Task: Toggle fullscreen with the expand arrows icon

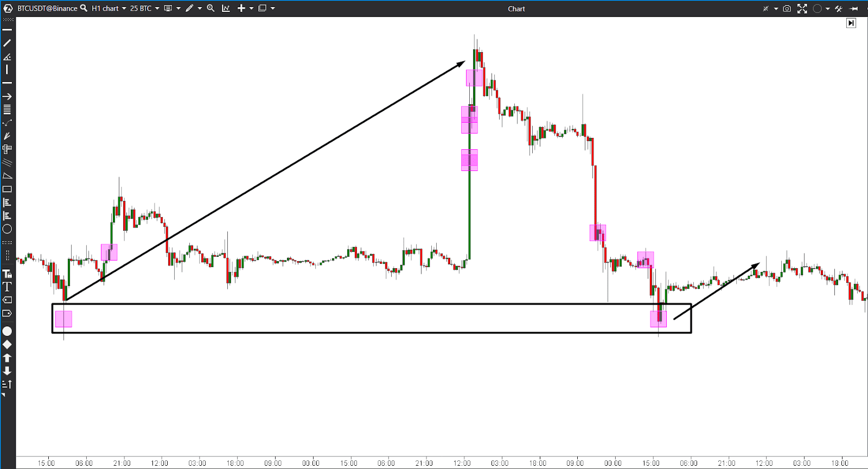Action: coord(802,9)
